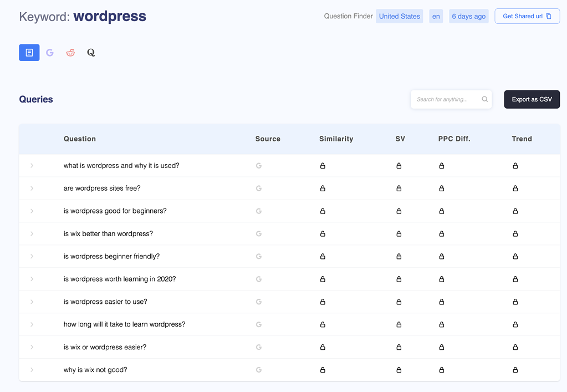Click the magnifier icon in search box
567x392 pixels.
[x=485, y=99]
